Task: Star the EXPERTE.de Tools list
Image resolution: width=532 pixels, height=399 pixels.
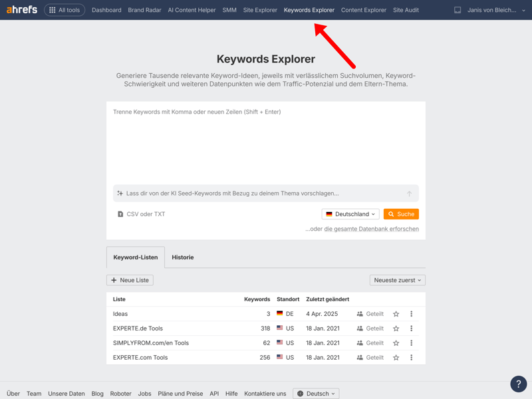Action: pos(396,329)
